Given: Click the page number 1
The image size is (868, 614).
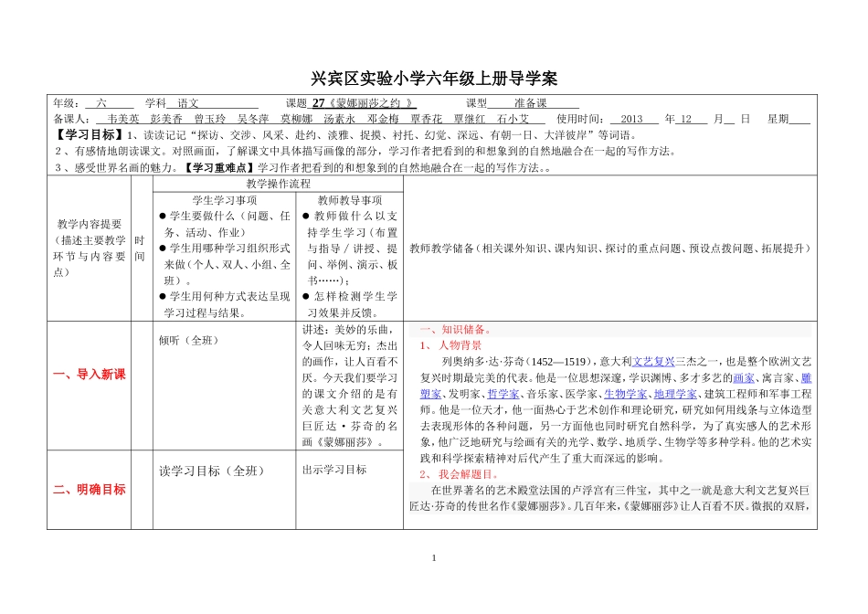Looking at the screenshot, I should [x=434, y=558].
